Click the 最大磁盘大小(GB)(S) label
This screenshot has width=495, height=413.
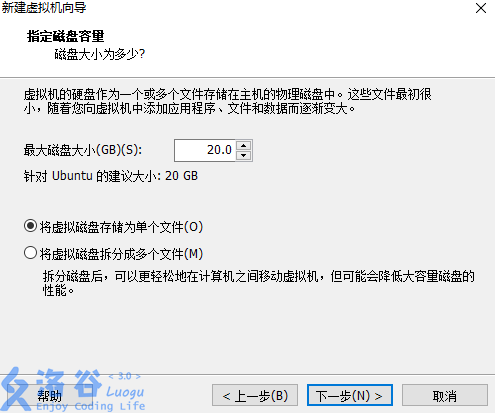pos(83,150)
